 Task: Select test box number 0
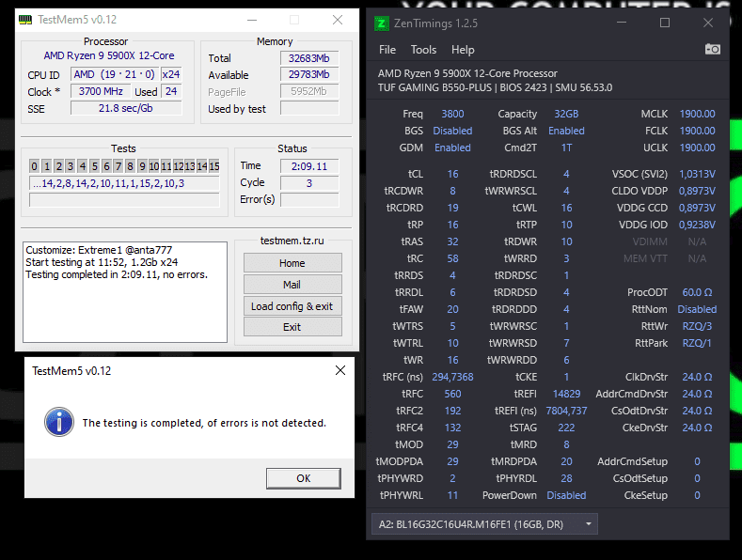pos(34,166)
